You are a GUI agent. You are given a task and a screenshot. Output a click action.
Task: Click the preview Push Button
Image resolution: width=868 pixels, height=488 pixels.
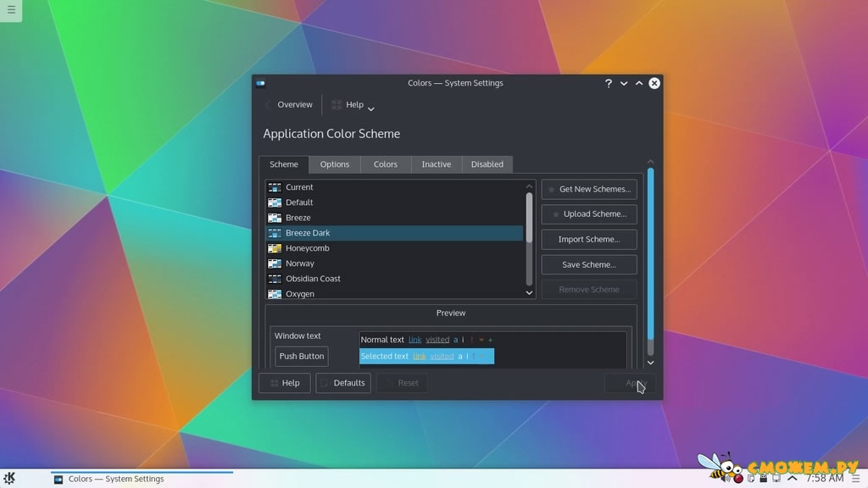point(302,357)
